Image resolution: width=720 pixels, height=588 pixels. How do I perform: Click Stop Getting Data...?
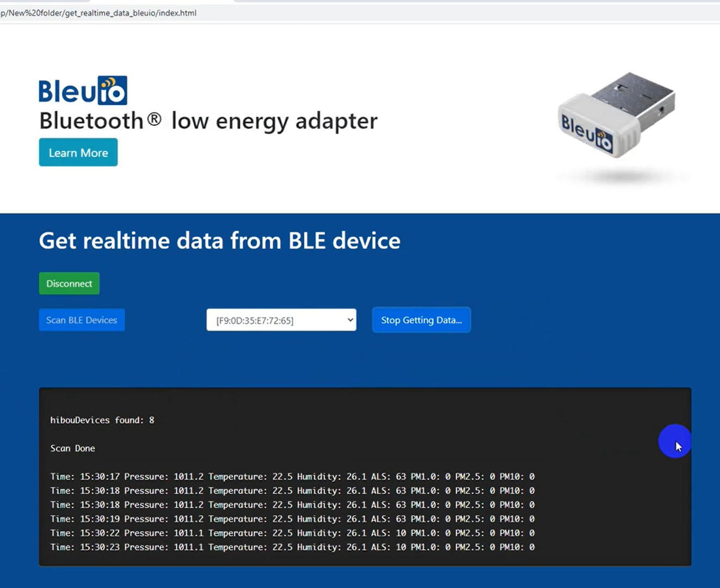click(x=421, y=320)
